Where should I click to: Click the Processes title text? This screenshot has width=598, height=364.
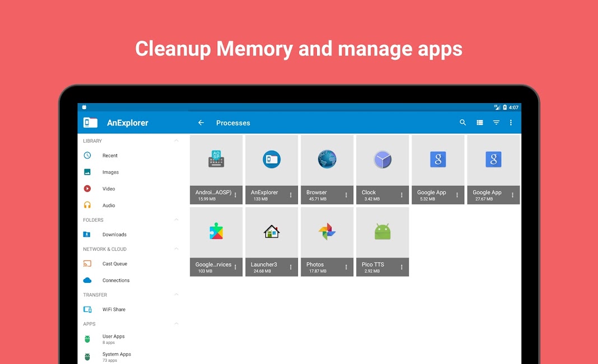click(x=233, y=123)
